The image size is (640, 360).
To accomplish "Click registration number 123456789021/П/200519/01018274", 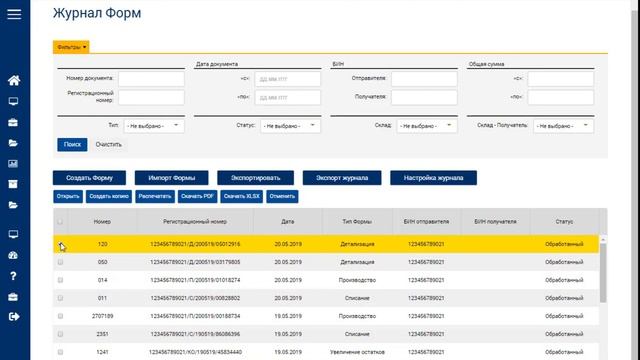I will point(195,280).
